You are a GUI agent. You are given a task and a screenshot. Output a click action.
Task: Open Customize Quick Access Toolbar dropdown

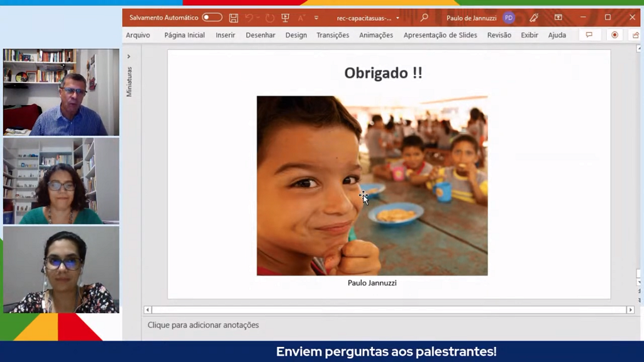(x=316, y=18)
